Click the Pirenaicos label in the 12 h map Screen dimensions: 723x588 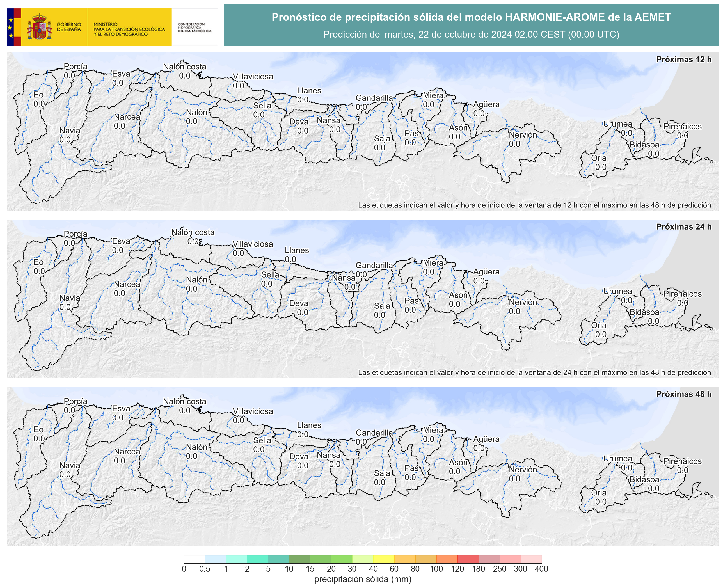(682, 126)
